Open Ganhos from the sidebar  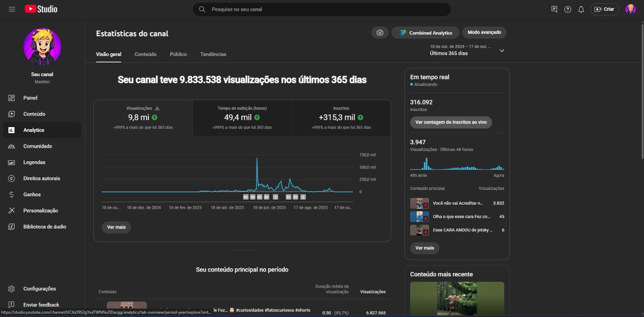[32, 194]
